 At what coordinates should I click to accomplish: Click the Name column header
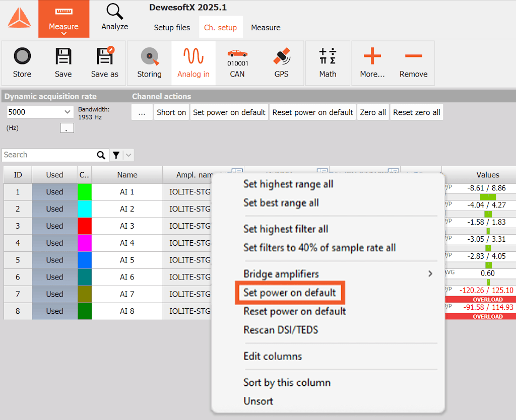tap(127, 175)
